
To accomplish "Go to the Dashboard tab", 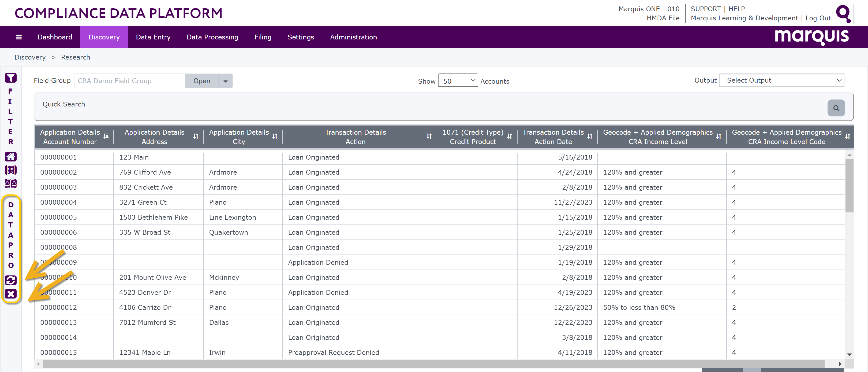I will tap(55, 37).
